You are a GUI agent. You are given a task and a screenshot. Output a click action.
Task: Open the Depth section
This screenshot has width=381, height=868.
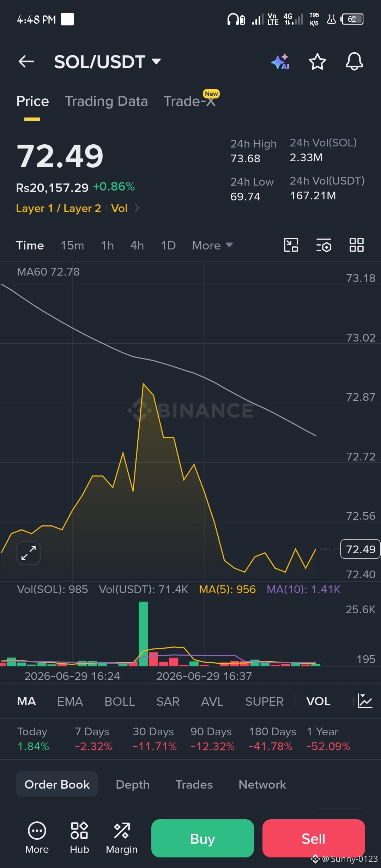[x=133, y=784]
